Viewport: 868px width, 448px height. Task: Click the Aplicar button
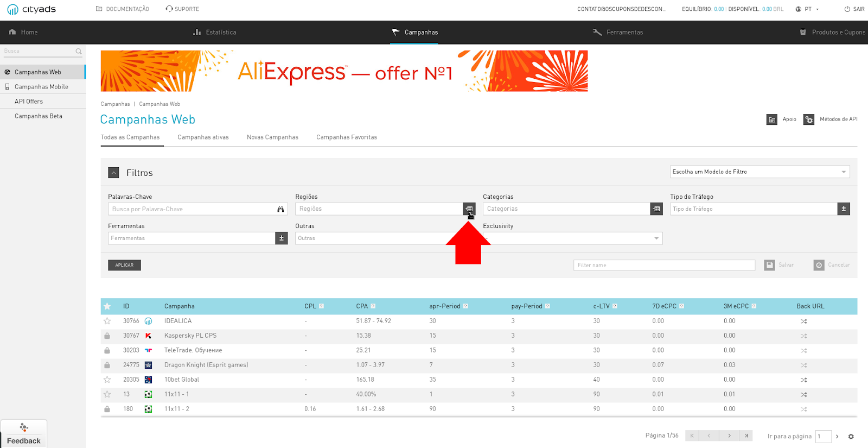[124, 265]
